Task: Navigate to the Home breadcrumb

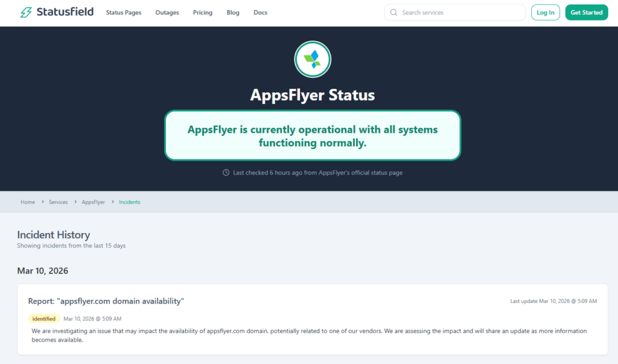Action: pyautogui.click(x=28, y=202)
